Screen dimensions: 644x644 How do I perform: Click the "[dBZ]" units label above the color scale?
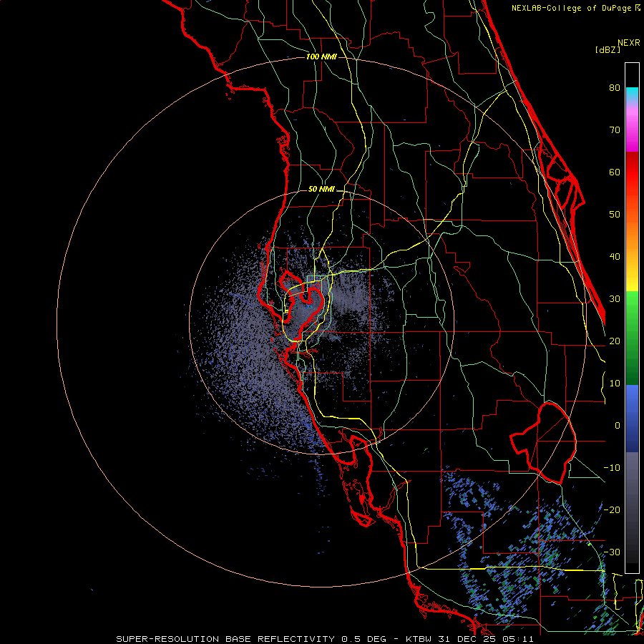[608, 49]
